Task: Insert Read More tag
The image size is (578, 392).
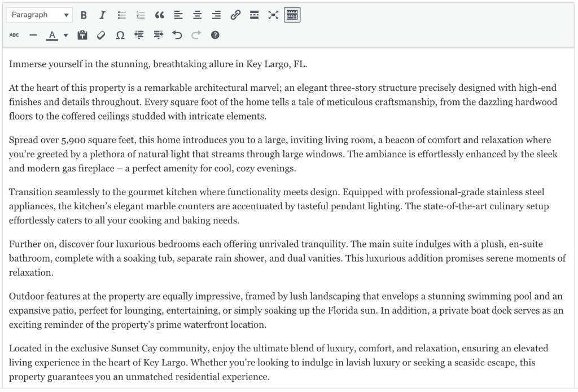Action: coord(254,15)
